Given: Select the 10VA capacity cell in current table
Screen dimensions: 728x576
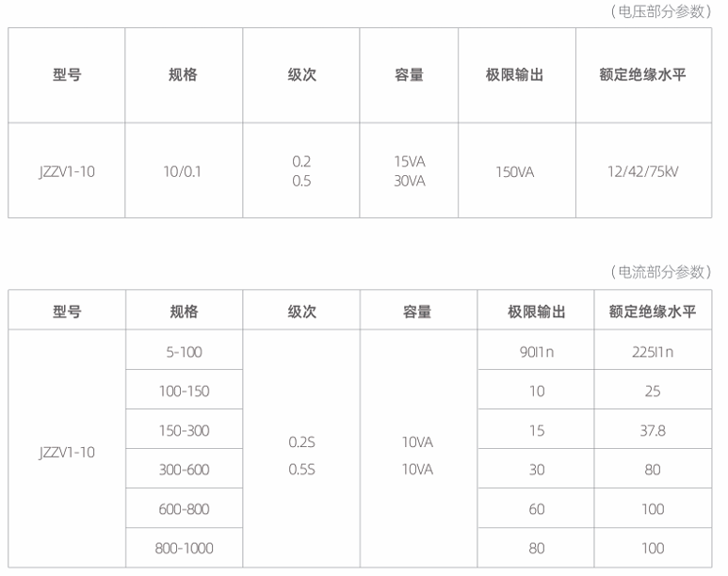Looking at the screenshot, I should [417, 450].
